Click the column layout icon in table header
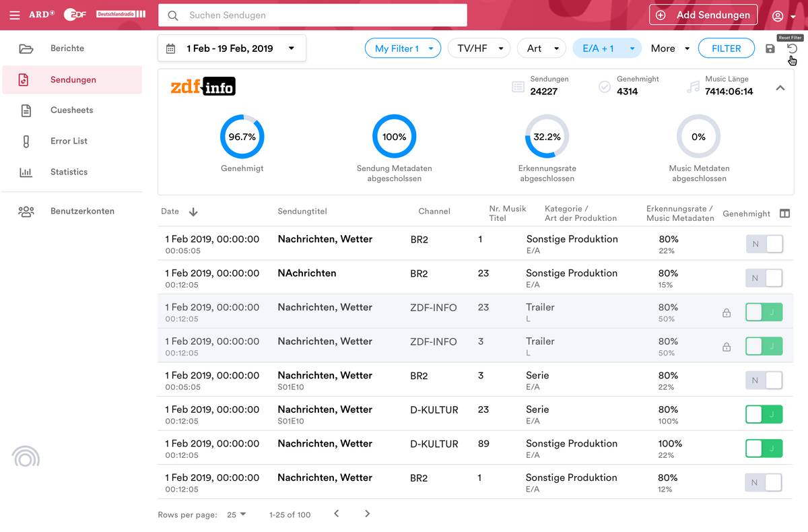This screenshot has height=532, width=808. tap(784, 213)
